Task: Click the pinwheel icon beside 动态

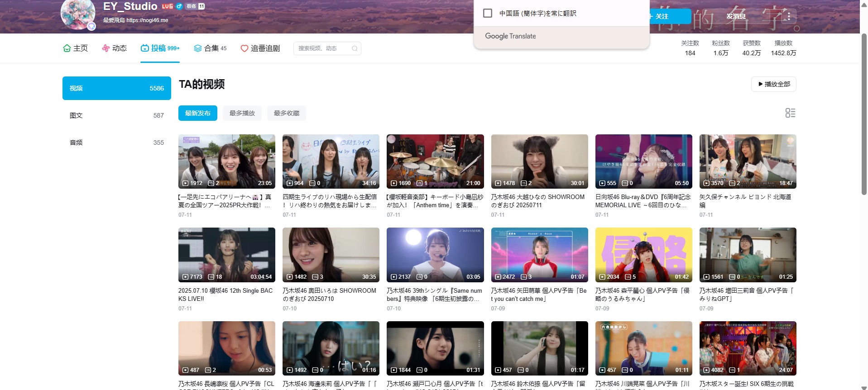Action: [x=106, y=48]
